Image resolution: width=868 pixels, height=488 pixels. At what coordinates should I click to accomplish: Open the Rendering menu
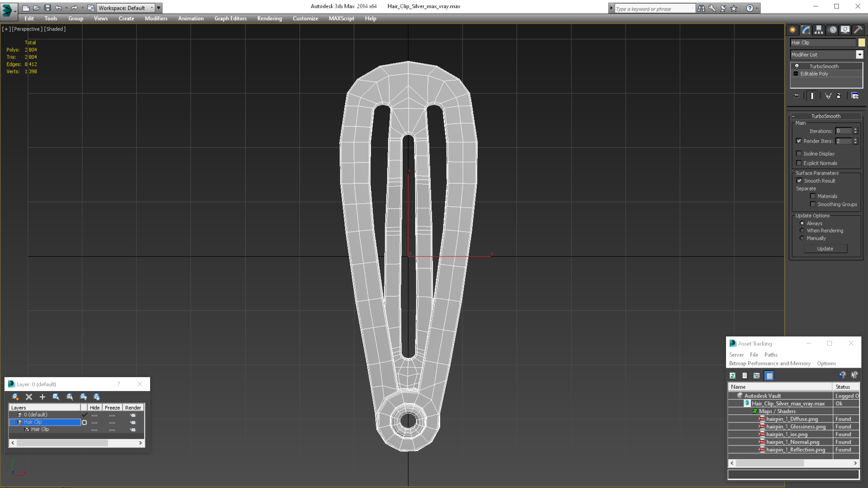pos(269,18)
